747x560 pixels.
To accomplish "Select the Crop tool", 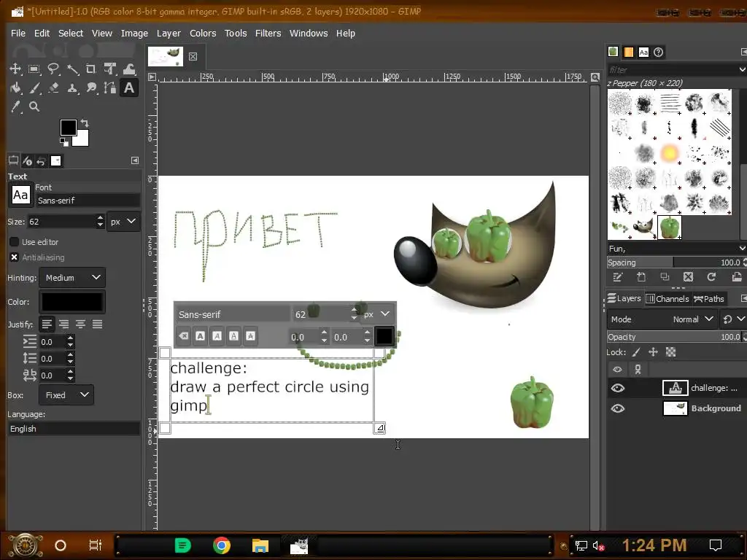I will point(91,69).
